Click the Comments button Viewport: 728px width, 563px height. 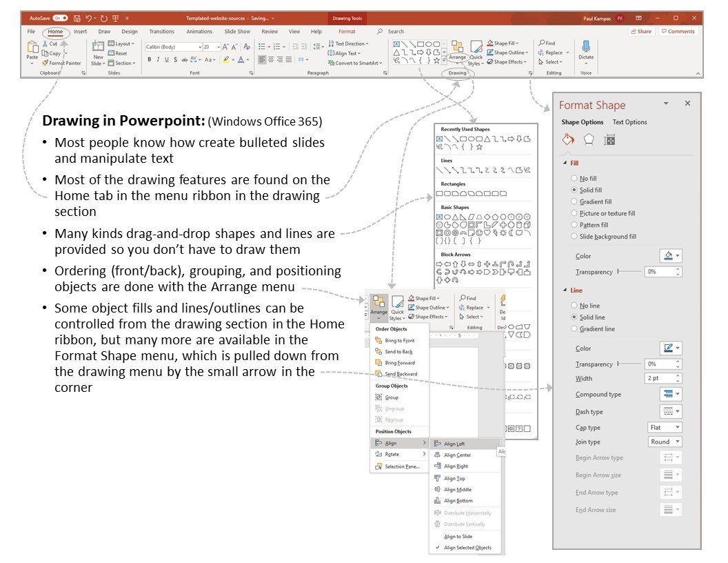[x=678, y=32]
